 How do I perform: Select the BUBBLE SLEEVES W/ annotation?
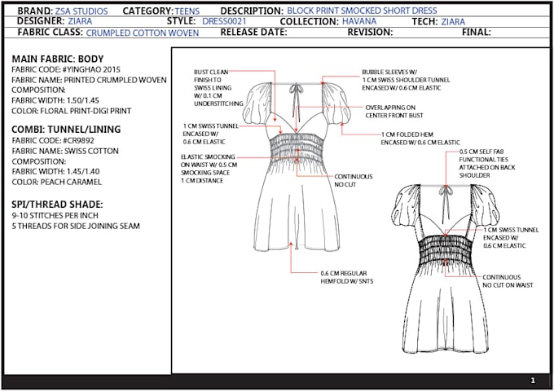(406, 80)
